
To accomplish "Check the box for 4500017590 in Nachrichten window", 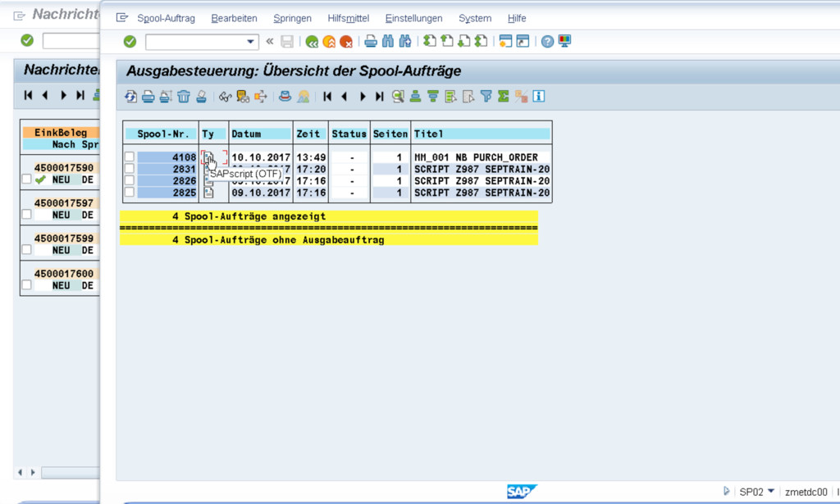I will pyautogui.click(x=26, y=179).
